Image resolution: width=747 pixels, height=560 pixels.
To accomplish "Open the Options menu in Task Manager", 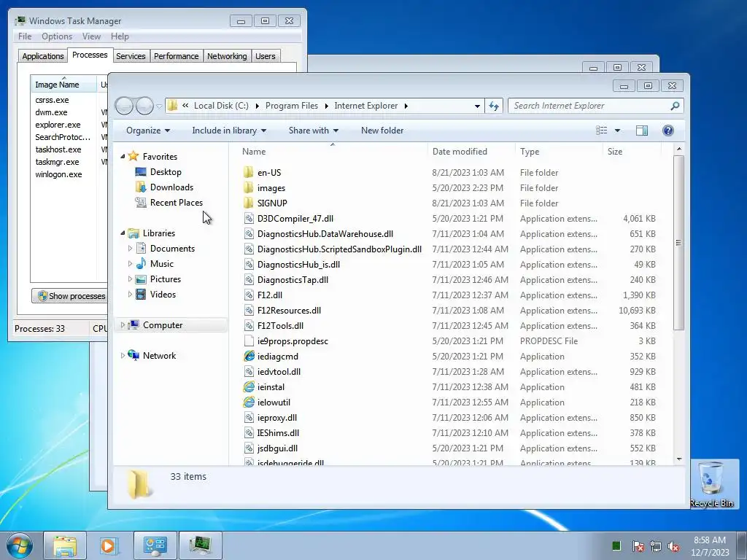I will tap(57, 36).
